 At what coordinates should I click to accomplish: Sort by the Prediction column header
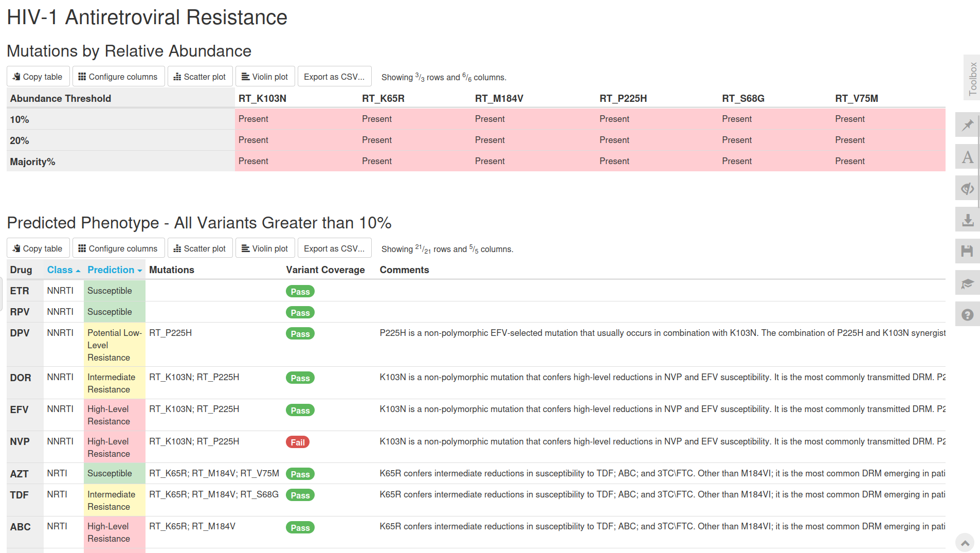[115, 270]
